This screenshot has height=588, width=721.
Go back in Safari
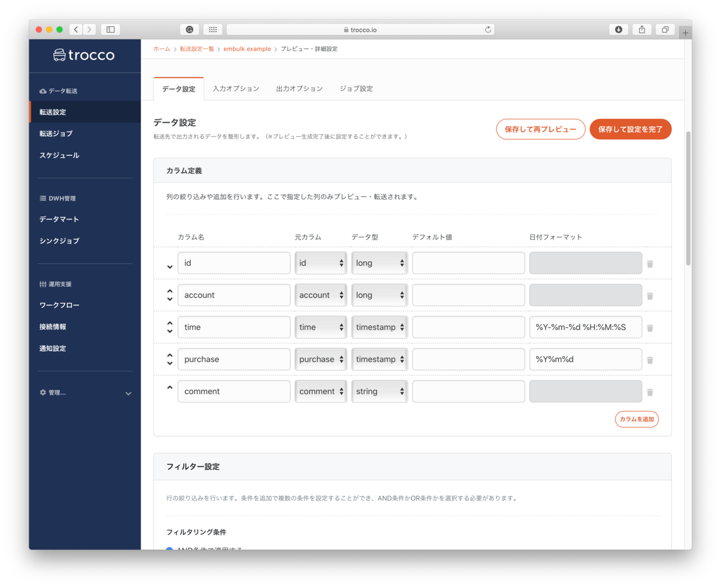[76, 29]
